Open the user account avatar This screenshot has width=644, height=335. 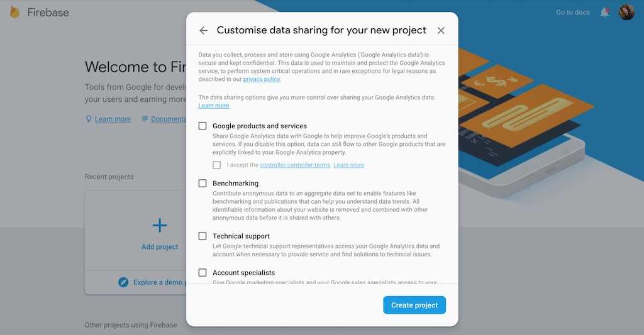[626, 12]
